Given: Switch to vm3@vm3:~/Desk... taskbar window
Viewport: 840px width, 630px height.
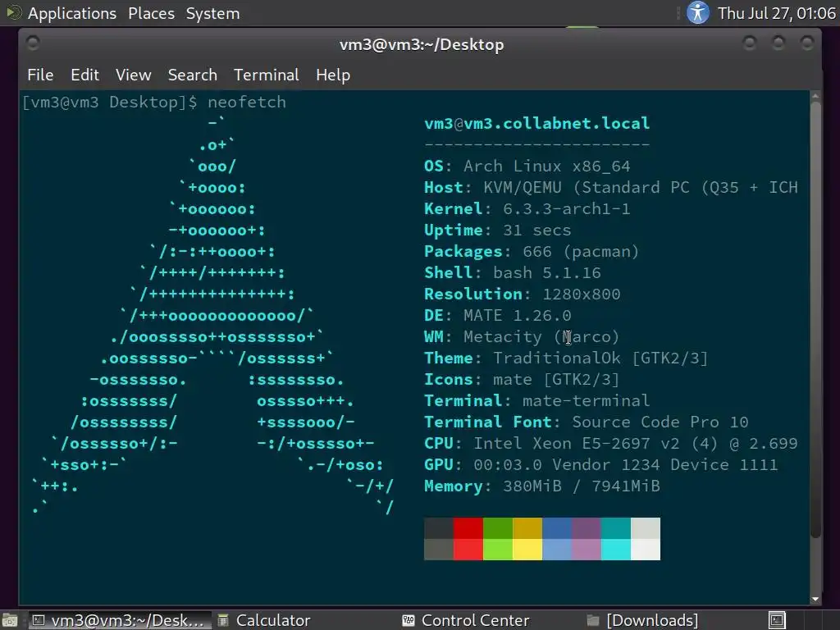Looking at the screenshot, I should (119, 620).
